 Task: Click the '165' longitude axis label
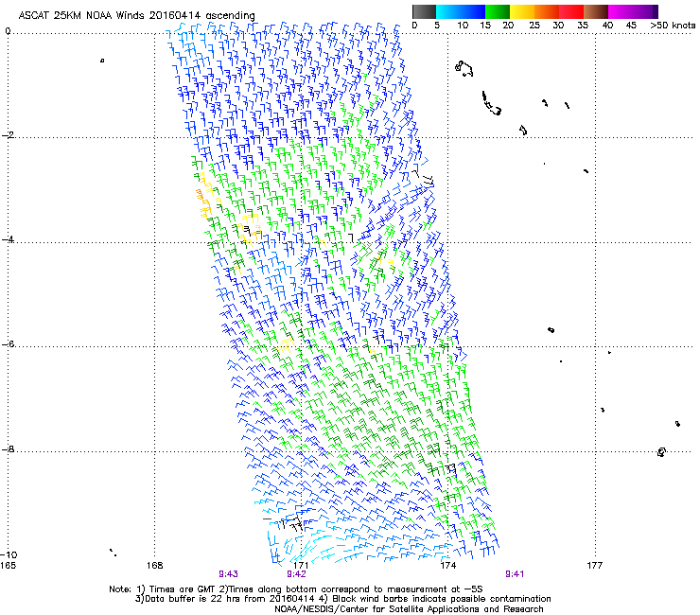pos(8,566)
